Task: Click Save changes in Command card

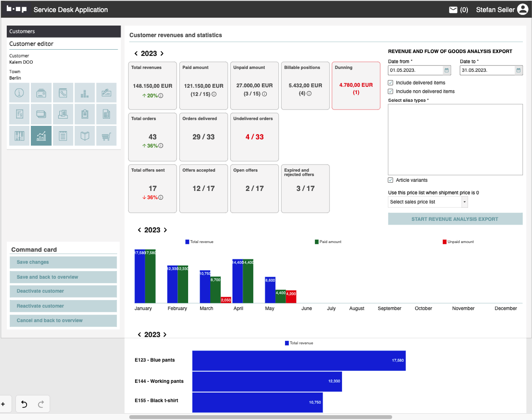Action: point(63,262)
